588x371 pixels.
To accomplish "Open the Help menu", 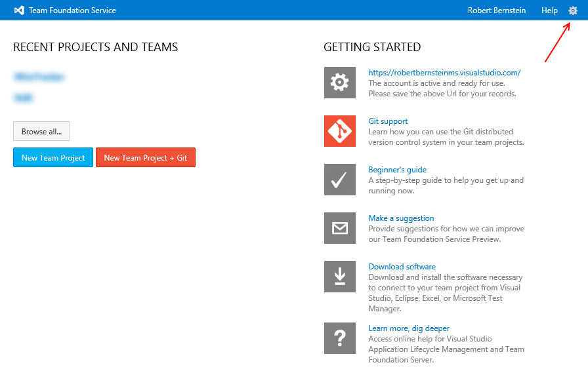I will point(549,10).
